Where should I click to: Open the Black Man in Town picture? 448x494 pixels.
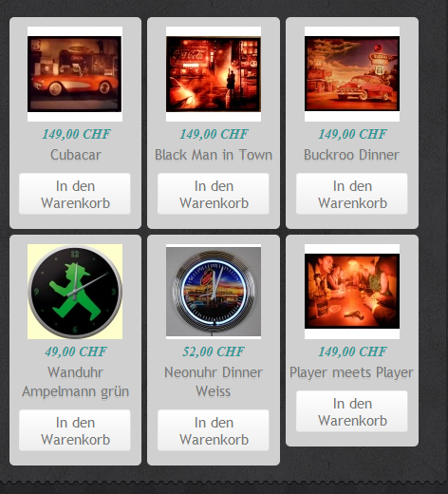point(214,74)
